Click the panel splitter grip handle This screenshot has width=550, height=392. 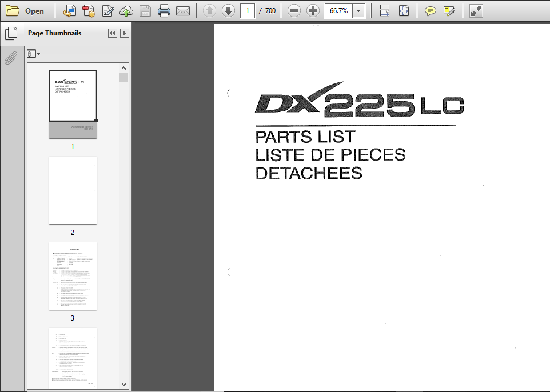pyautogui.click(x=133, y=206)
